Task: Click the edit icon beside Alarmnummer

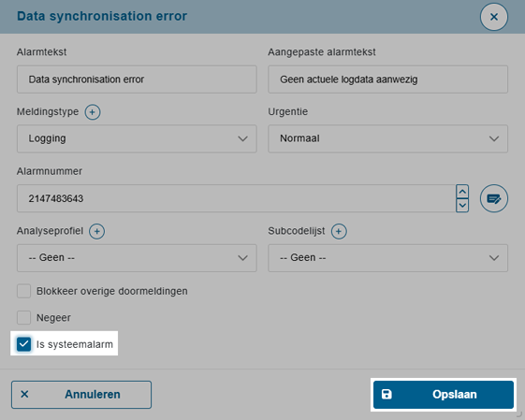Action: (494, 198)
